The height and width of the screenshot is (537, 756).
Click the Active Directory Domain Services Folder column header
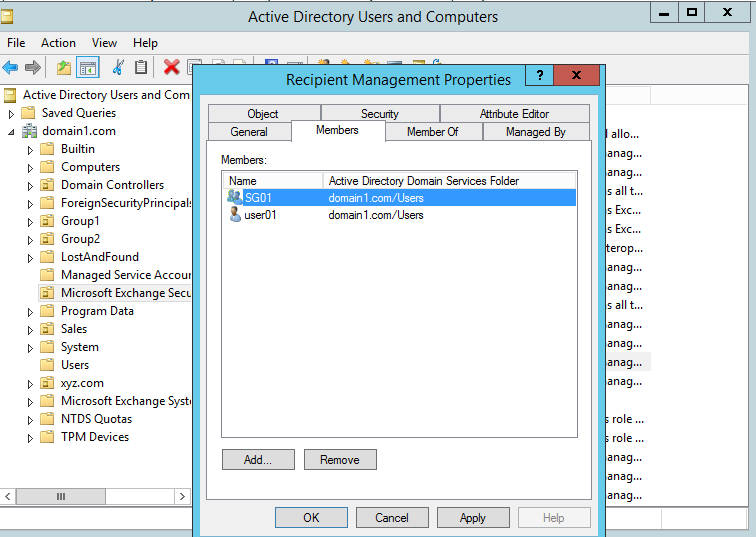point(449,181)
